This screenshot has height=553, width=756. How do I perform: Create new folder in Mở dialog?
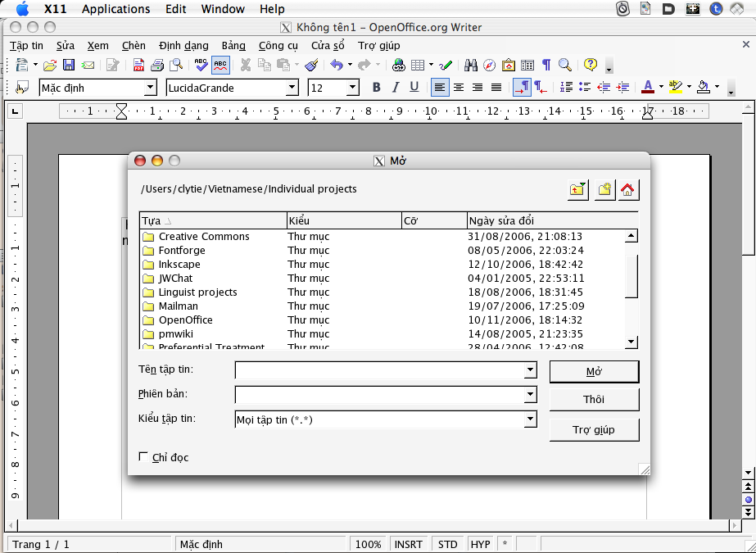[x=604, y=189]
